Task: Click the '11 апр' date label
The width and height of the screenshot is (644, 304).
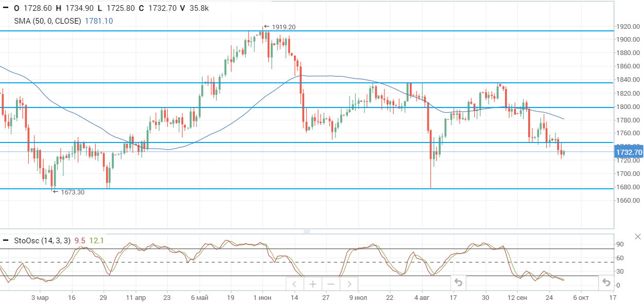Action: (x=135, y=297)
